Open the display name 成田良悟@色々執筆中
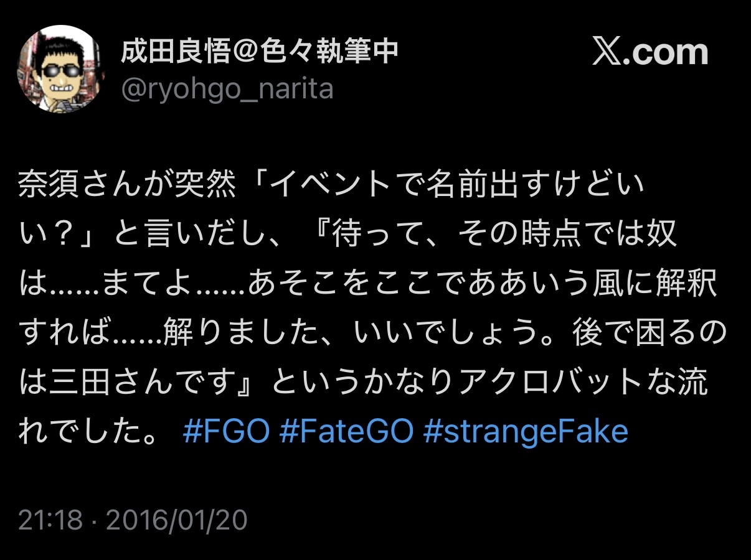The width and height of the screenshot is (751, 560). point(260,52)
